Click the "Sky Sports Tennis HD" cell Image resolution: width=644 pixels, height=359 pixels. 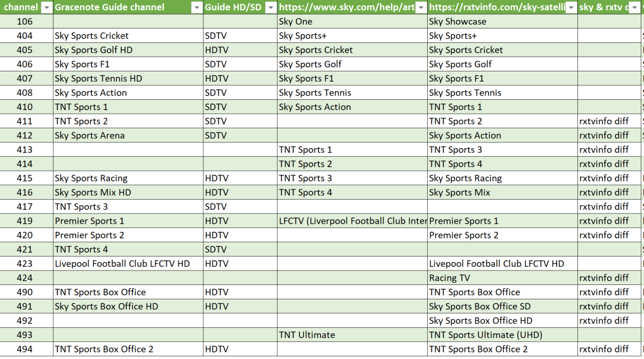pyautogui.click(x=98, y=78)
